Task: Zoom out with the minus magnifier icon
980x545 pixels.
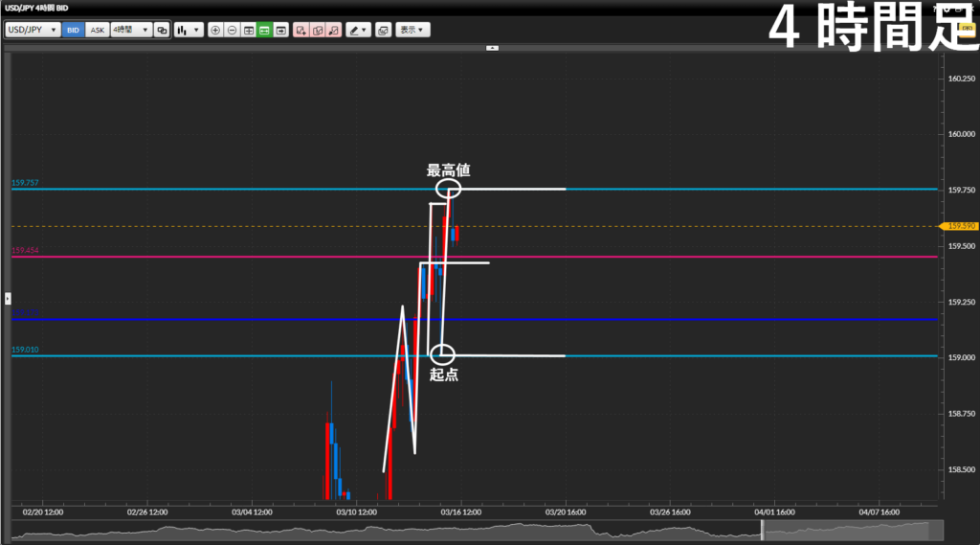Action: 232,30
